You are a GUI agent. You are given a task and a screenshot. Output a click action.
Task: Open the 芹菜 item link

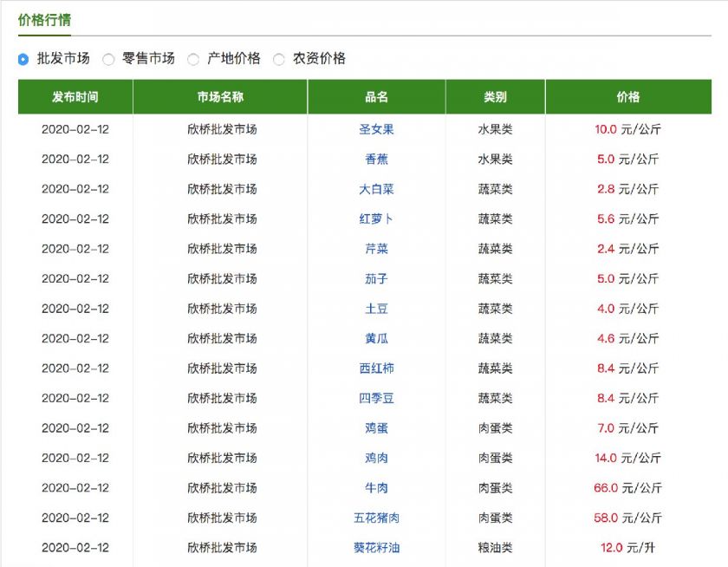point(376,249)
